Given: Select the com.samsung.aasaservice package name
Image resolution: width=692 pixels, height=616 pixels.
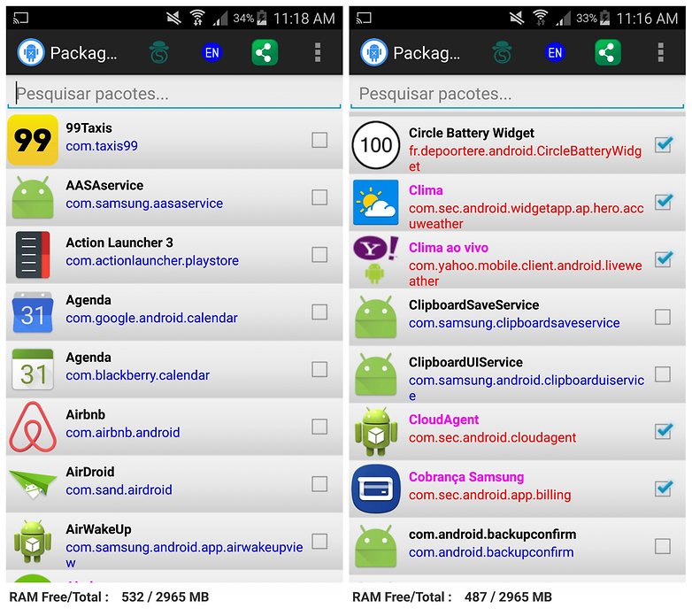Looking at the screenshot, I should [144, 204].
